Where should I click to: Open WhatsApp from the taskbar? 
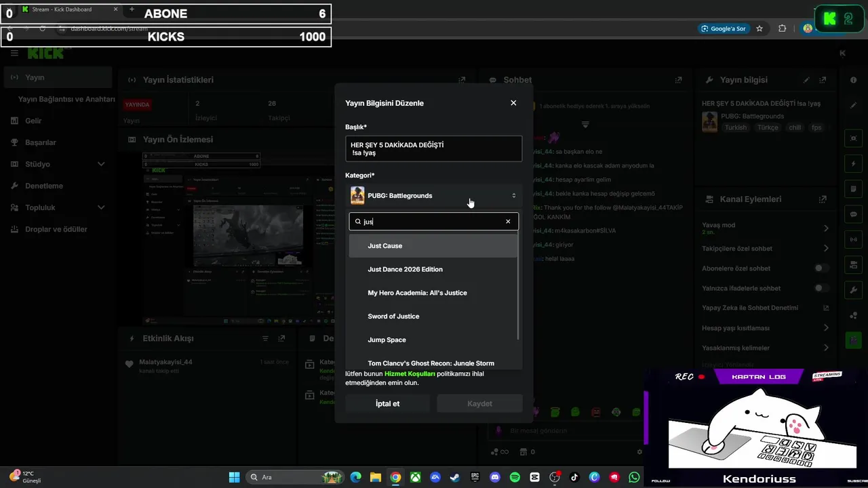(634, 477)
